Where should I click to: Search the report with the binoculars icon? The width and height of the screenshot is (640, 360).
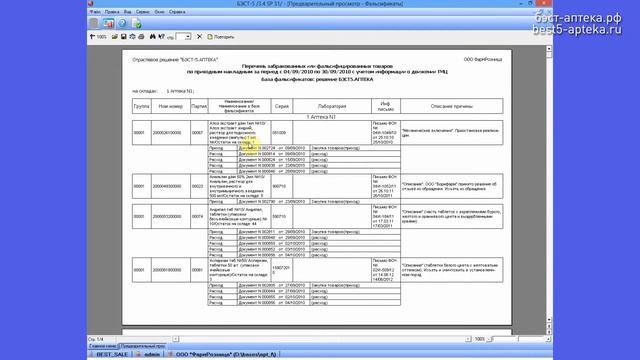click(x=153, y=37)
